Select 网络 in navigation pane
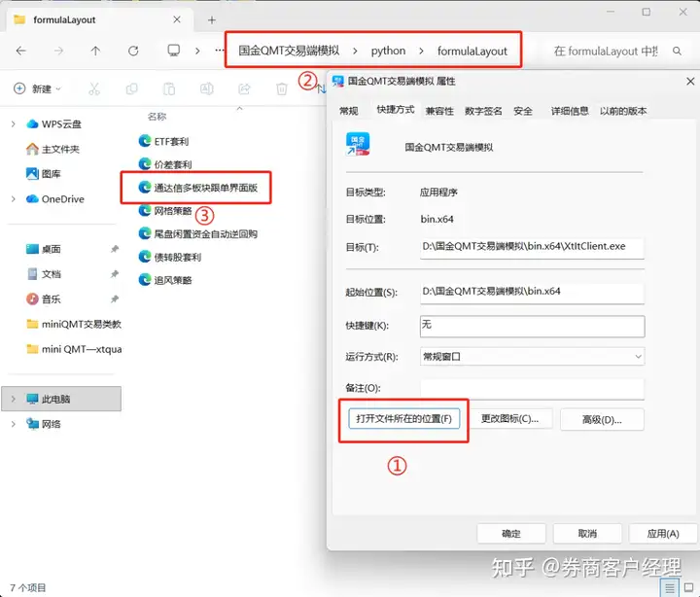The width and height of the screenshot is (700, 597). pyautogui.click(x=44, y=424)
